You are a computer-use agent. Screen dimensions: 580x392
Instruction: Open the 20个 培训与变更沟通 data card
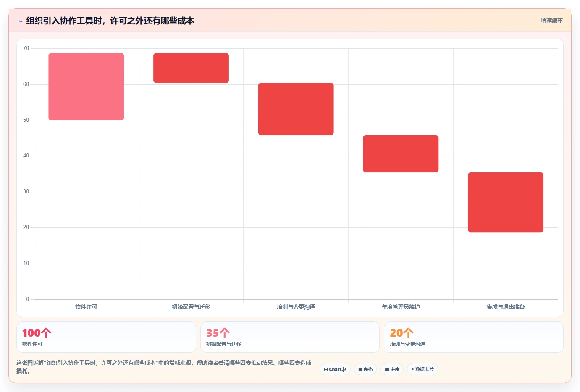click(x=474, y=337)
